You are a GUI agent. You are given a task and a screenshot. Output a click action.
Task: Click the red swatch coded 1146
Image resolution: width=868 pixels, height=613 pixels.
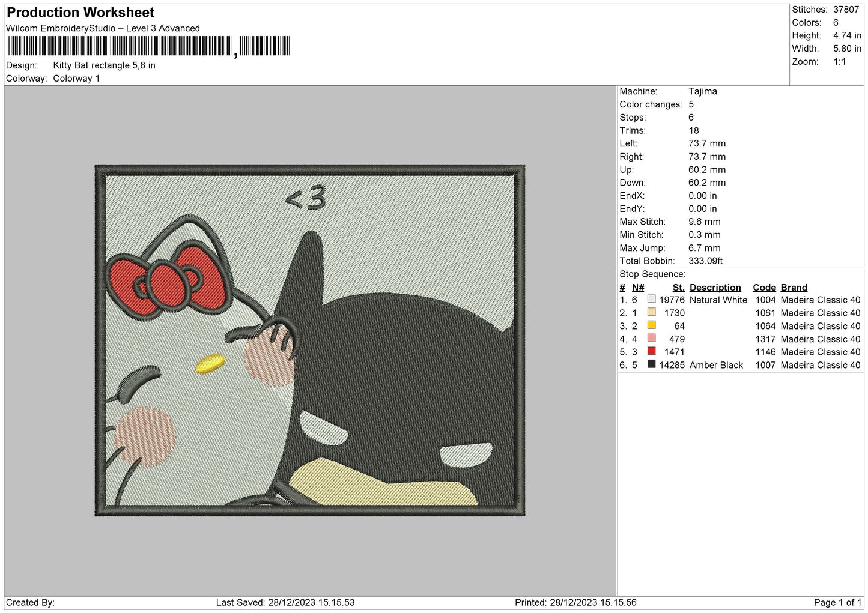point(651,351)
